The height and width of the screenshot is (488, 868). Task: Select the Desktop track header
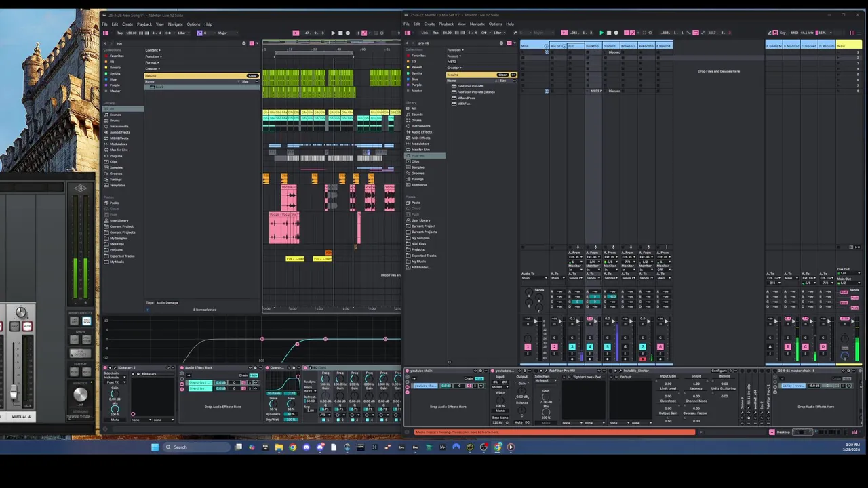592,45
